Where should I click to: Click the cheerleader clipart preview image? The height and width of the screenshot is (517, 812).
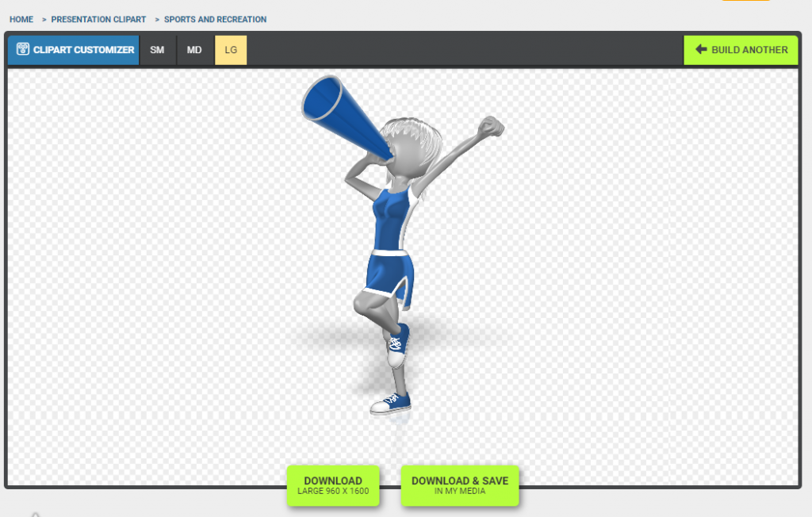(x=403, y=246)
